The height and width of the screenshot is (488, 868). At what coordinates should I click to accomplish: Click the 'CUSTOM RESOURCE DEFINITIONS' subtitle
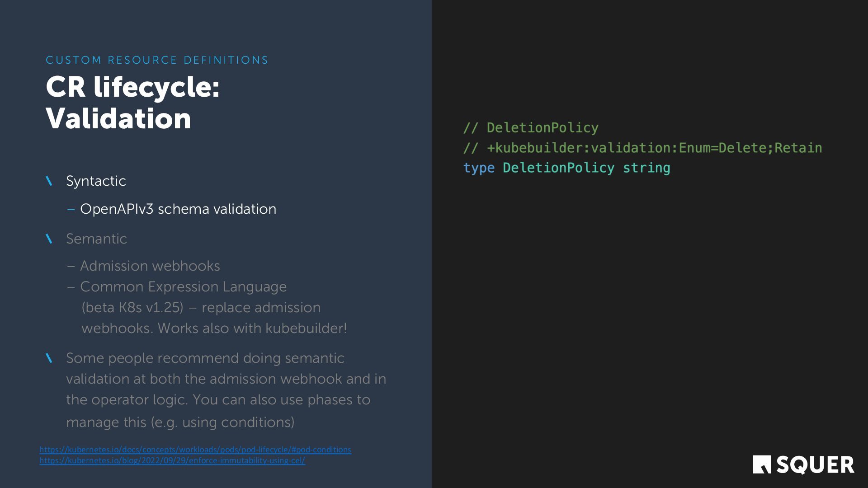coord(157,60)
